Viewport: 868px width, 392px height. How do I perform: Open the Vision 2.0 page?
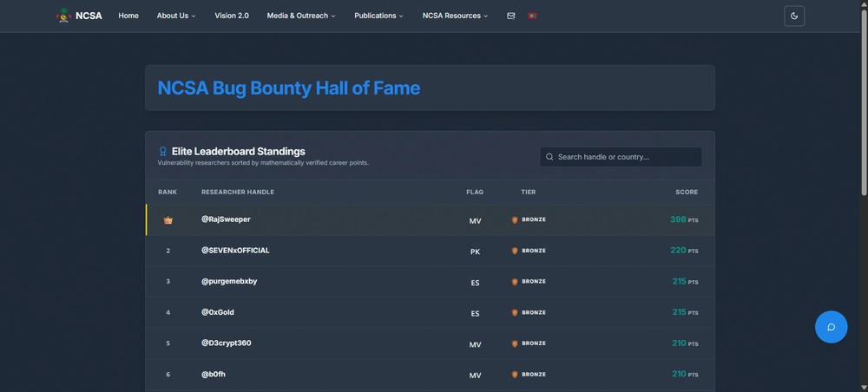click(x=232, y=16)
